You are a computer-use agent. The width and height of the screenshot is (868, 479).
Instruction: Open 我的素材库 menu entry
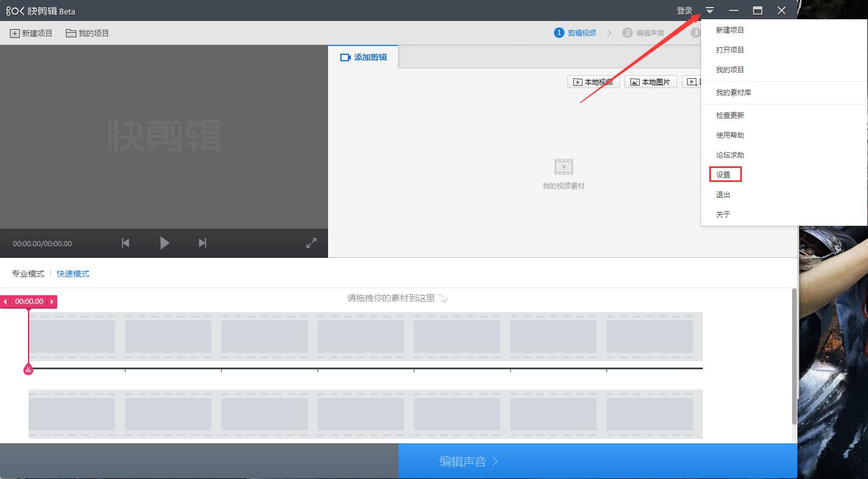[x=734, y=92]
